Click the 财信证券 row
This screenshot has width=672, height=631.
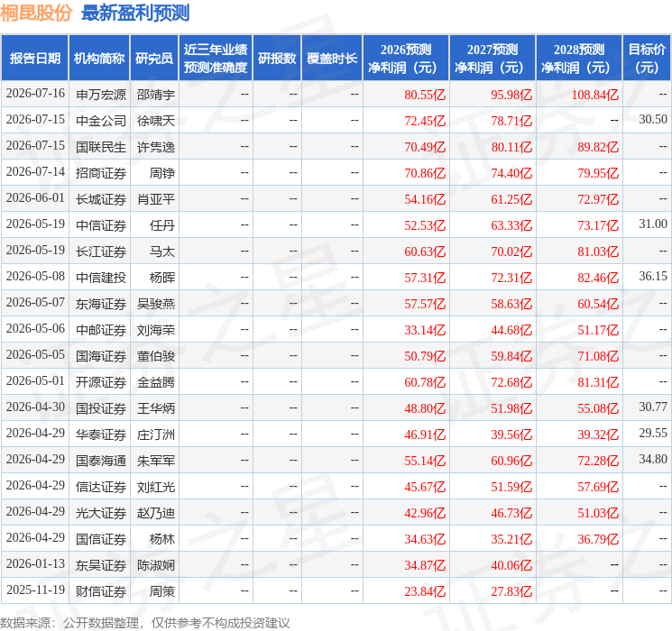click(x=336, y=590)
